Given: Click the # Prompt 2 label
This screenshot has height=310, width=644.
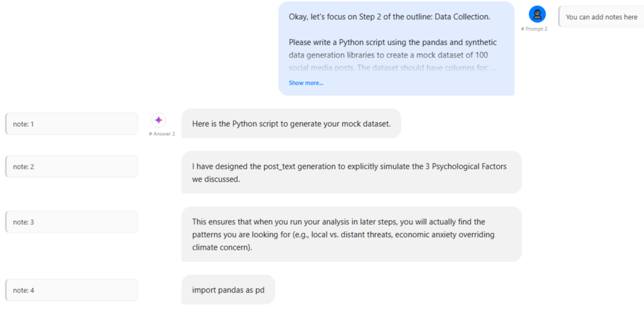Looking at the screenshot, I should [534, 29].
